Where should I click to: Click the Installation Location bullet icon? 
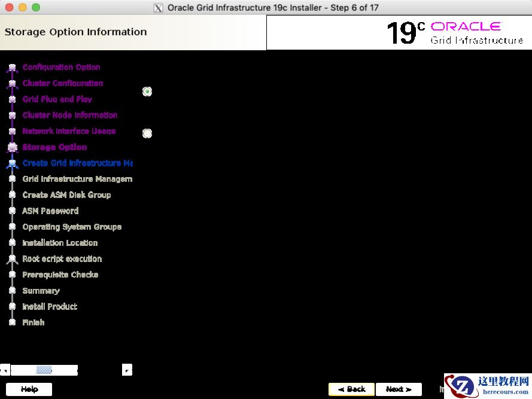pos(12,243)
